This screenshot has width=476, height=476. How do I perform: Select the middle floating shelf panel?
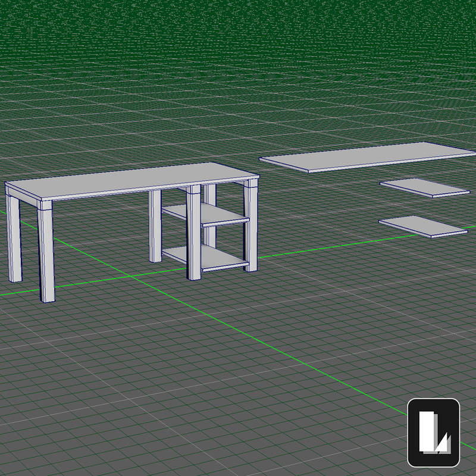(425, 187)
